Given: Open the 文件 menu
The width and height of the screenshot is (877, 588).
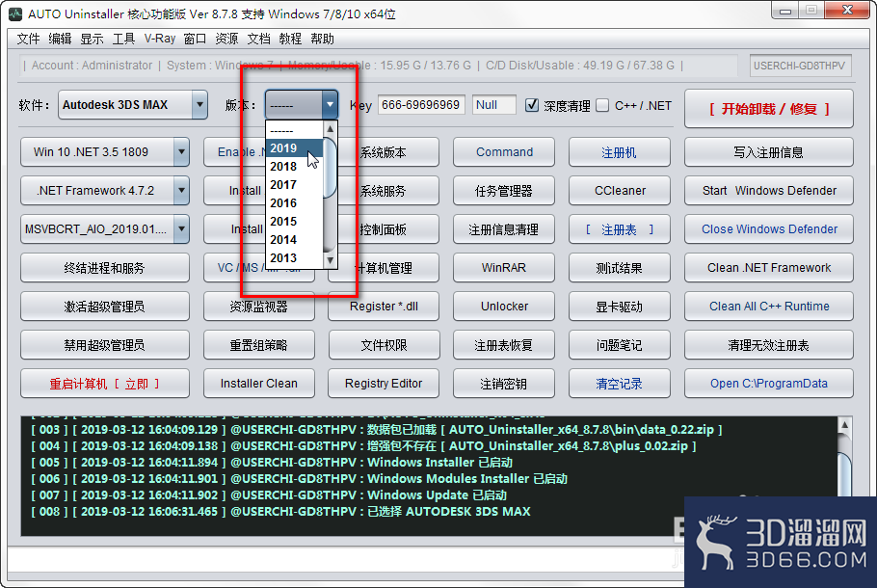Looking at the screenshot, I should pos(28,39).
